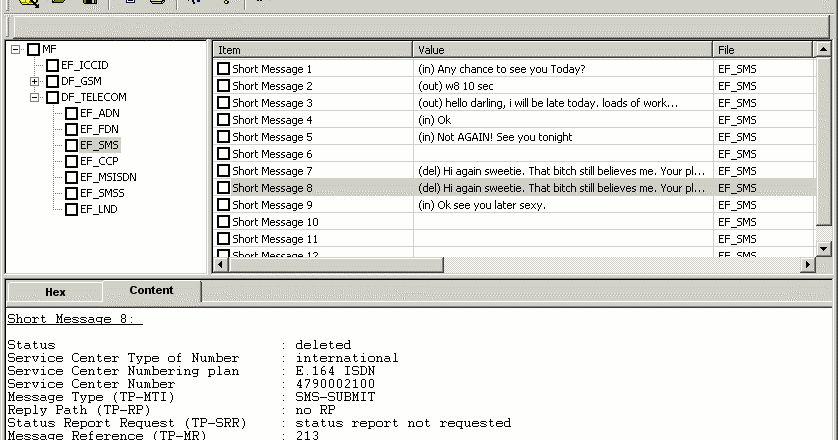The height and width of the screenshot is (440, 838).
Task: Select the EF_LND tree entry
Action: [99, 209]
